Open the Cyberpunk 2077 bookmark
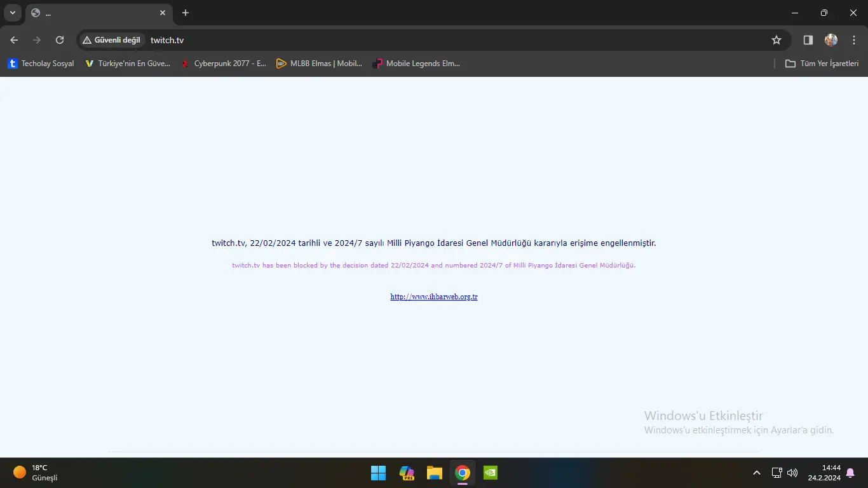The image size is (868, 488). [224, 64]
